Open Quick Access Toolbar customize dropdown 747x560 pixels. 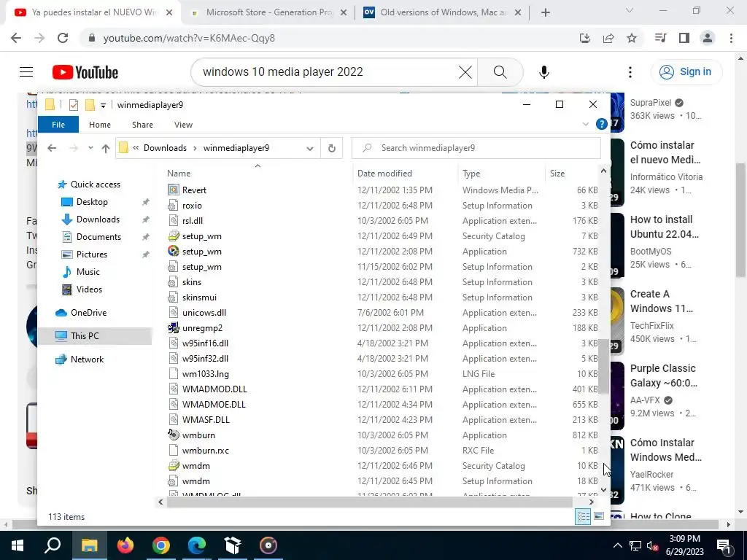tap(103, 105)
